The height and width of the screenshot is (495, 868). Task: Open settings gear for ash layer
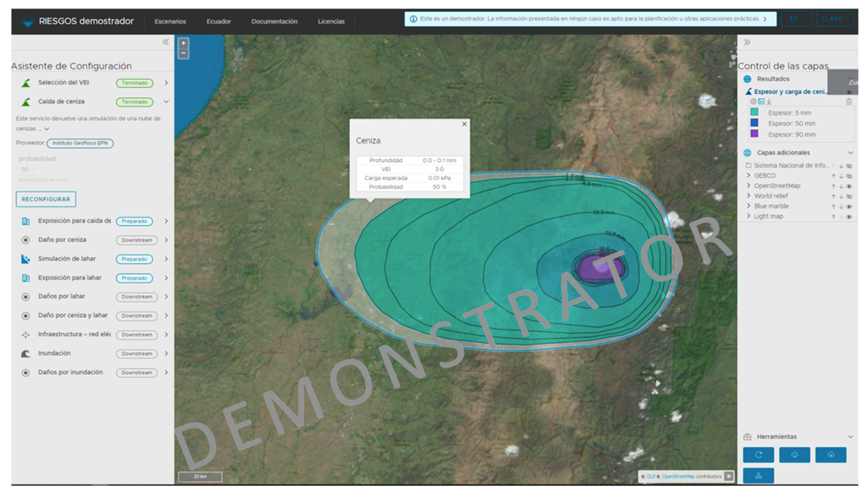click(753, 101)
